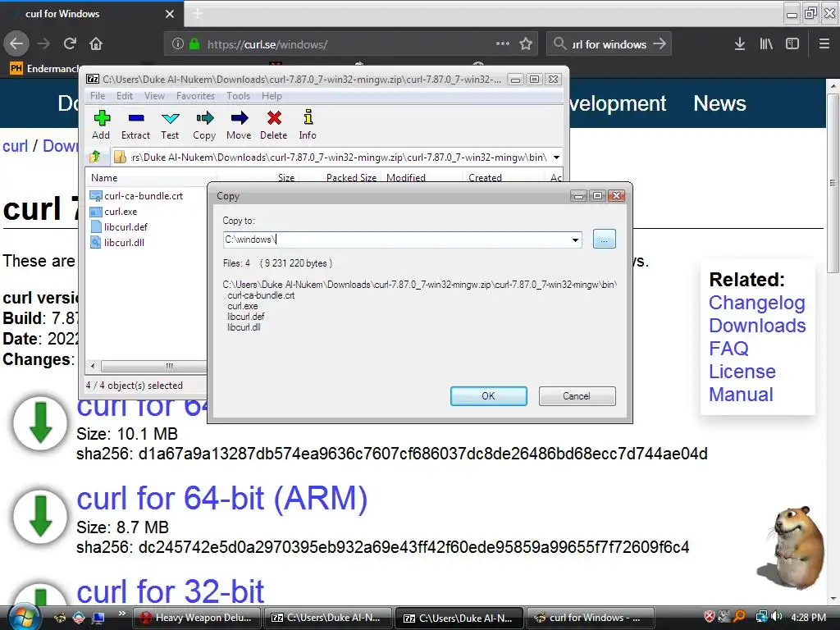Browse for destination folder with ... button

tap(605, 240)
